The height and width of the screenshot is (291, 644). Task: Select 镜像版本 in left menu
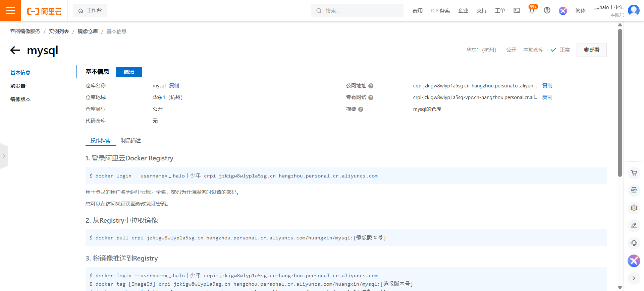(20, 99)
